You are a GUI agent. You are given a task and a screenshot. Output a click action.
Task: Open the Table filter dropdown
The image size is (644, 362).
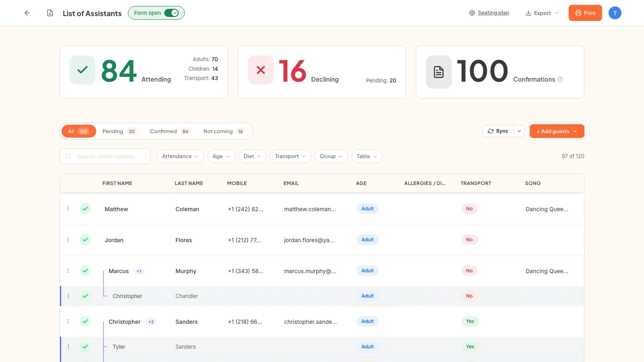367,156
